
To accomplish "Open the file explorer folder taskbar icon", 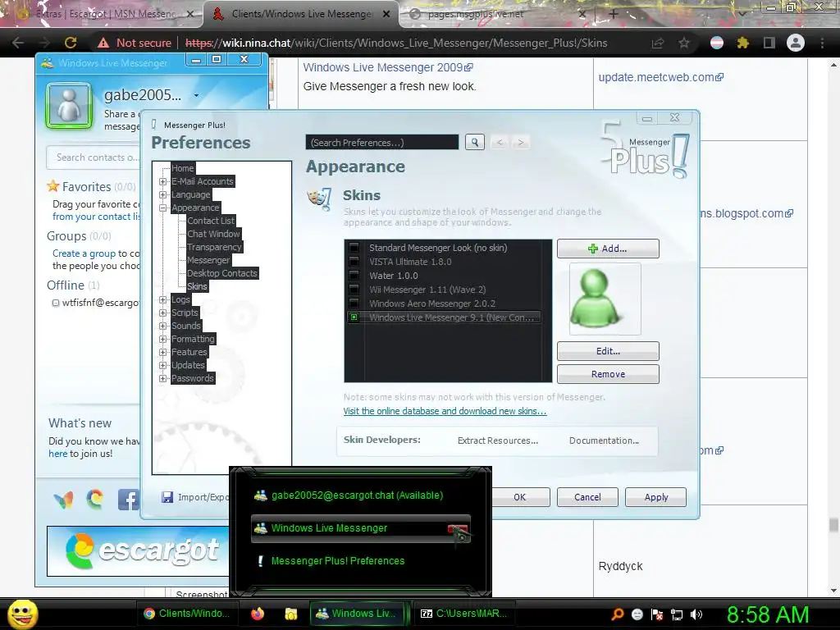I will point(291,614).
